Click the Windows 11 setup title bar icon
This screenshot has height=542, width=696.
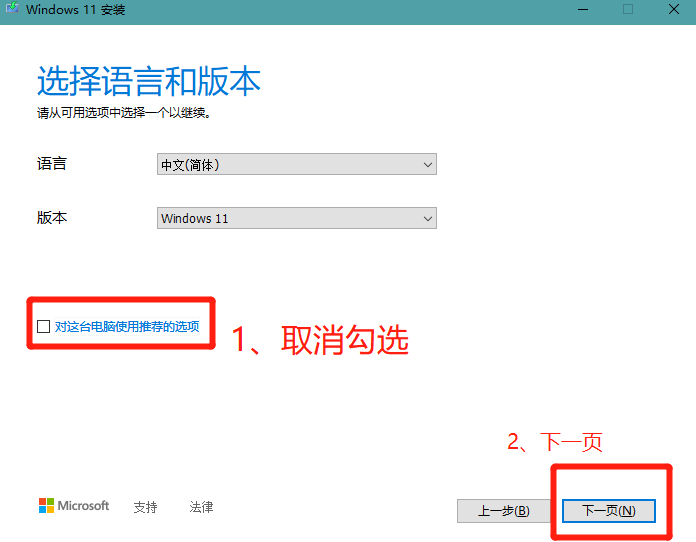click(12, 10)
